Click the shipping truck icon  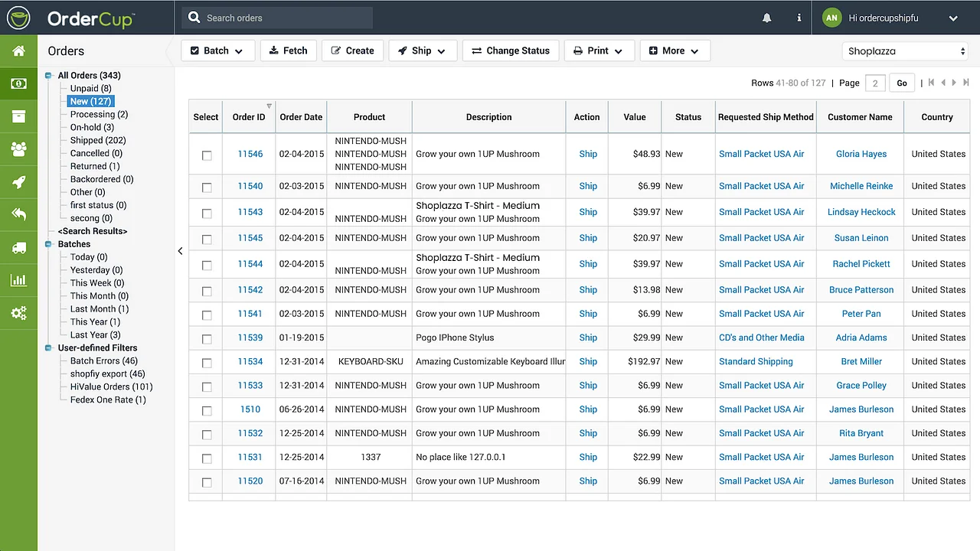18,247
